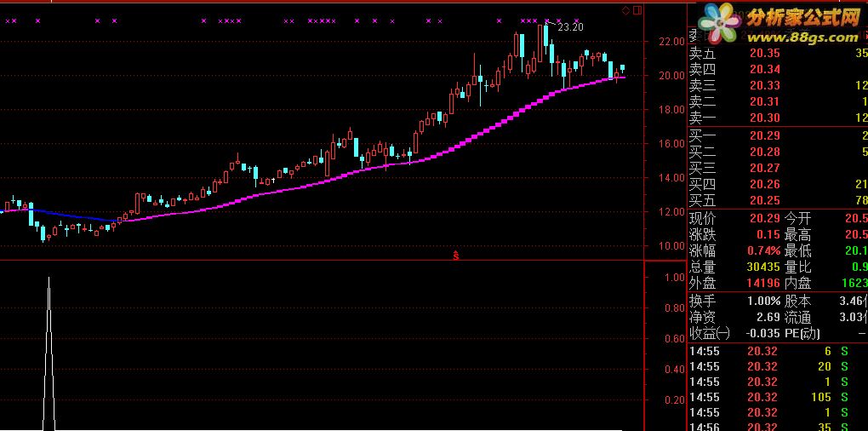This screenshot has height=431, width=868.
Task: Click the 外盘 value 14196
Action: click(762, 283)
